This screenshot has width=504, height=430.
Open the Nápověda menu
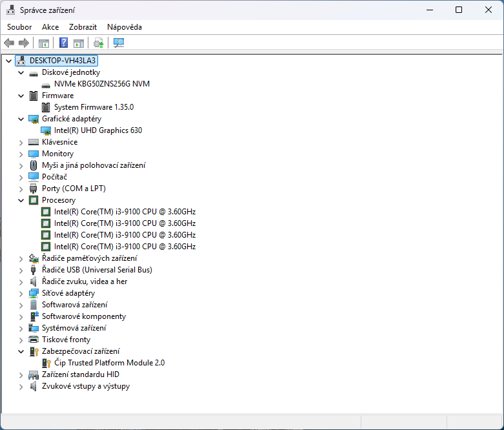click(125, 27)
